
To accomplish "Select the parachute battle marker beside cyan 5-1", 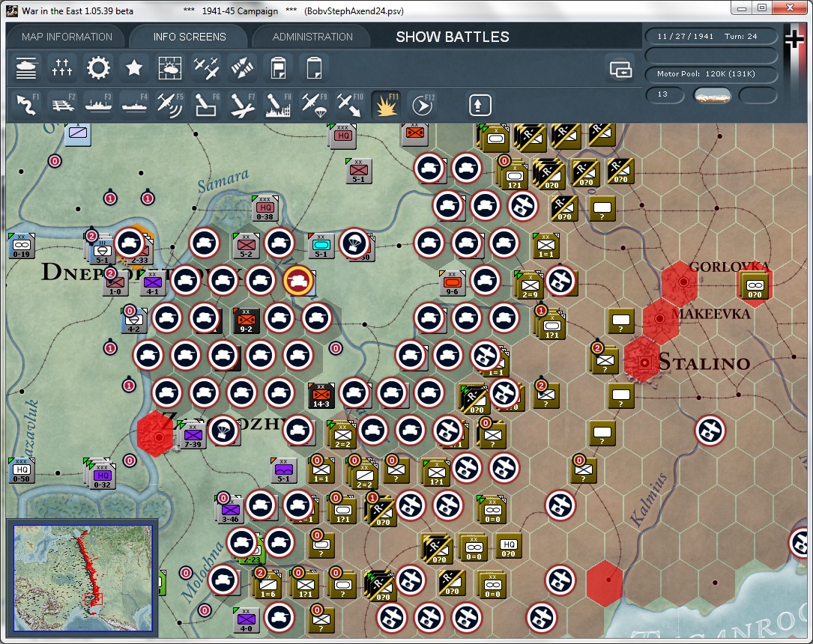I will click(x=354, y=243).
